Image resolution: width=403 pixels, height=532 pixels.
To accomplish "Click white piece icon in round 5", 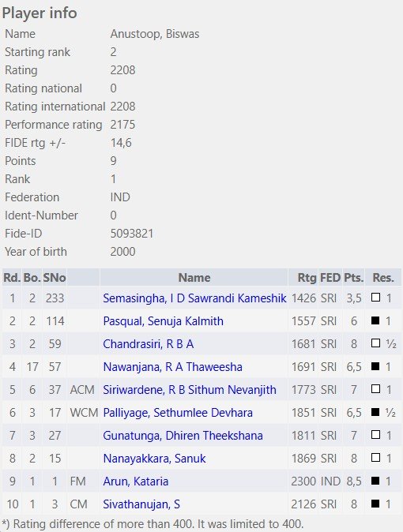I will pyautogui.click(x=375, y=389).
